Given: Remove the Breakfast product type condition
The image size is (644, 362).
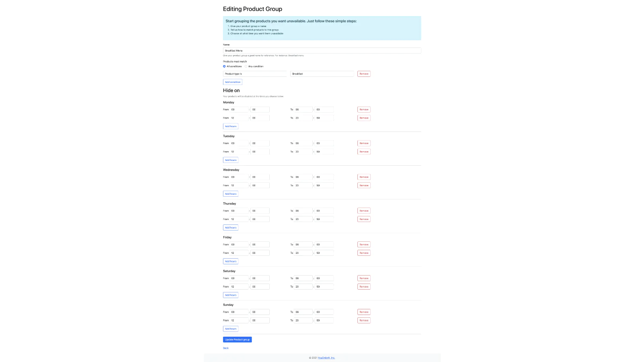Looking at the screenshot, I should (x=364, y=74).
